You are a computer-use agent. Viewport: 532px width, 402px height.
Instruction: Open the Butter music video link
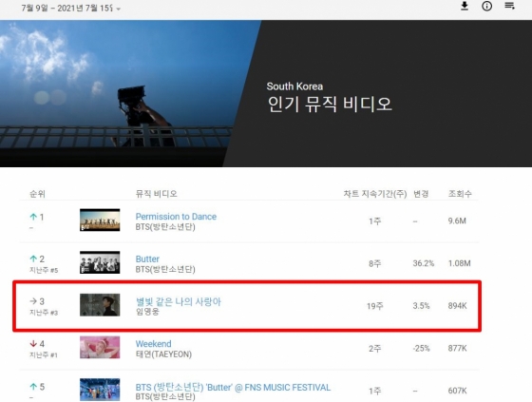tap(147, 258)
